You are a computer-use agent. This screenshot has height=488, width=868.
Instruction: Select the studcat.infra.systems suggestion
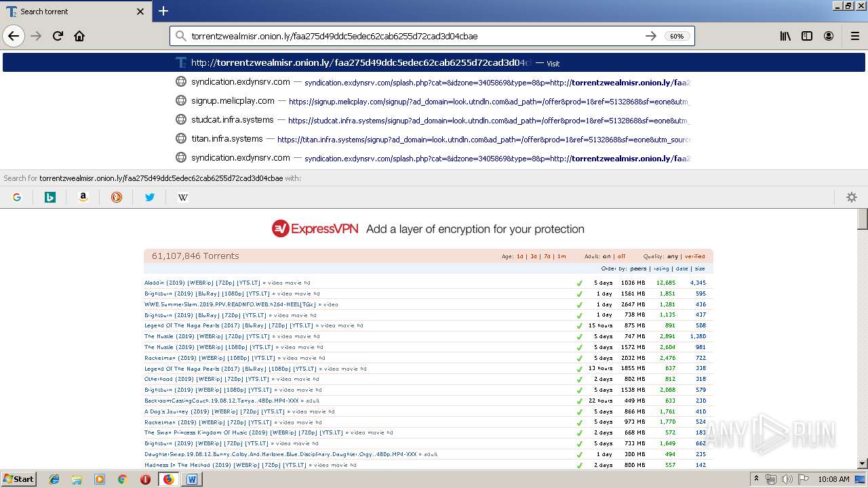(x=434, y=119)
